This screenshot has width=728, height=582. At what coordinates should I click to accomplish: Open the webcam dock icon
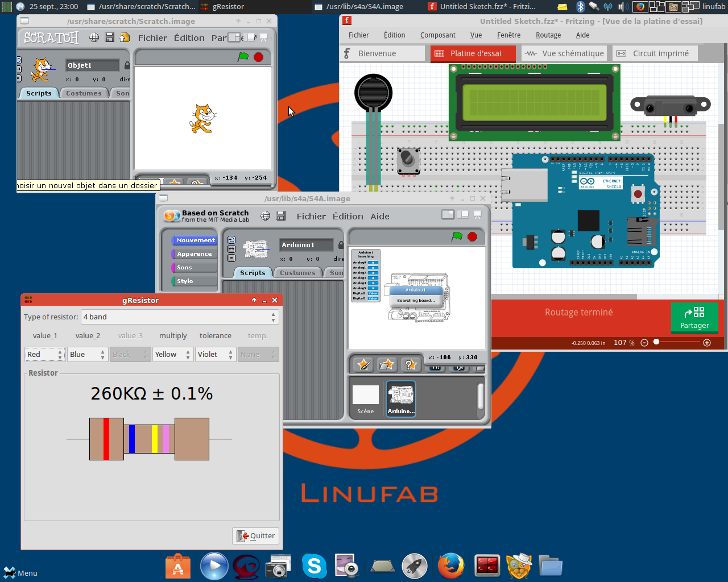pyautogui.click(x=347, y=566)
